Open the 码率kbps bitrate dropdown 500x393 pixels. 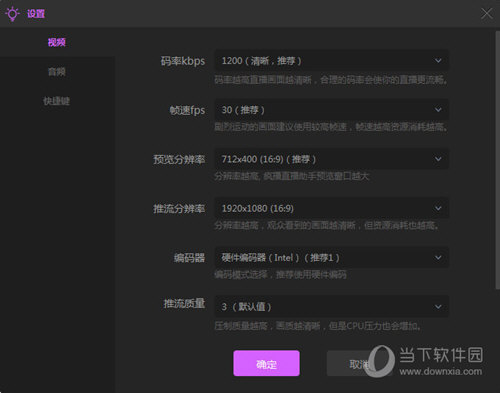point(331,61)
